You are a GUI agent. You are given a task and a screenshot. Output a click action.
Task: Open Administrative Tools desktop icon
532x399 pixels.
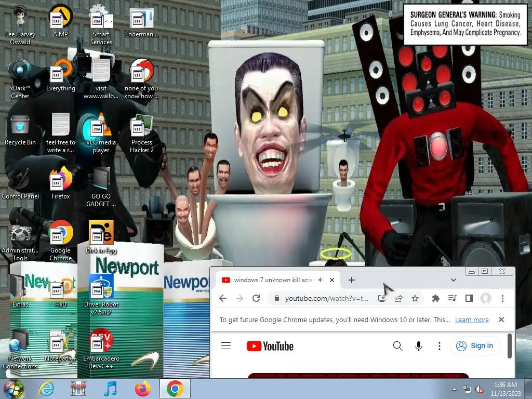coord(20,242)
